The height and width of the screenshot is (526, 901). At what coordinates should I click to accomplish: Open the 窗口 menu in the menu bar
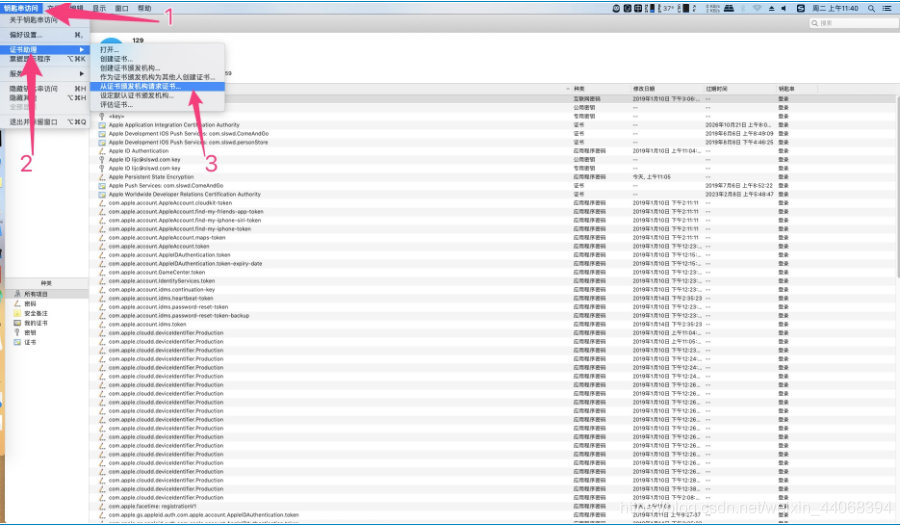[x=121, y=8]
